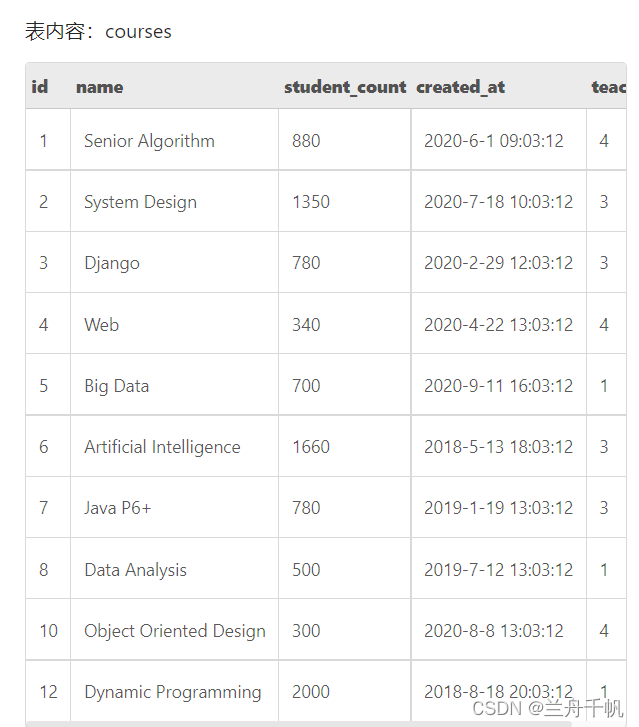Select the 'System Design' course cell
Image resolution: width=639 pixels, height=727 pixels.
[x=140, y=202]
